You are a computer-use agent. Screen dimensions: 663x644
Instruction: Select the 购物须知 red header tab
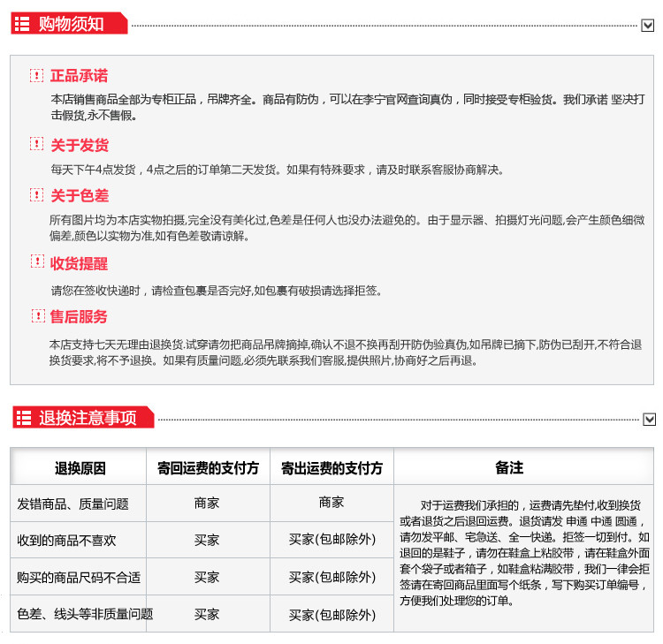69,23
